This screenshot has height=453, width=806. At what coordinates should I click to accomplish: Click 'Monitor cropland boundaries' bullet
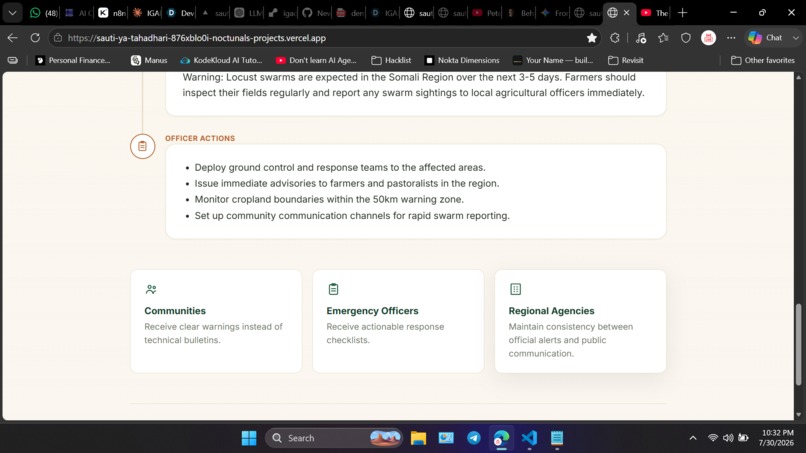[x=329, y=200]
